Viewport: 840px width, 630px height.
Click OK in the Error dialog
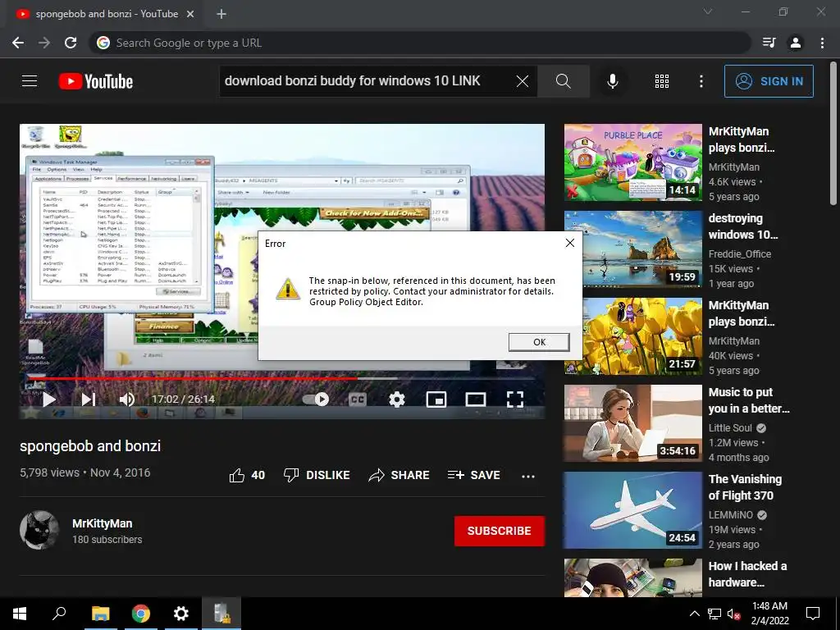(539, 342)
